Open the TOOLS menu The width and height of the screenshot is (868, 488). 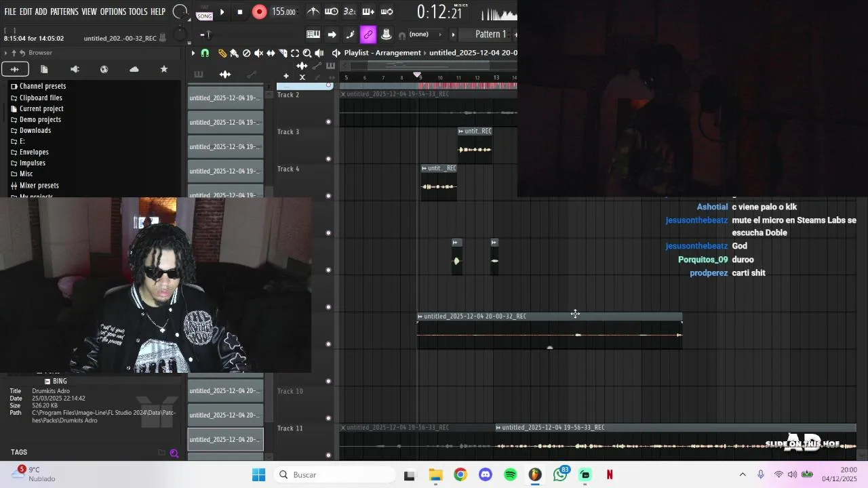138,12
